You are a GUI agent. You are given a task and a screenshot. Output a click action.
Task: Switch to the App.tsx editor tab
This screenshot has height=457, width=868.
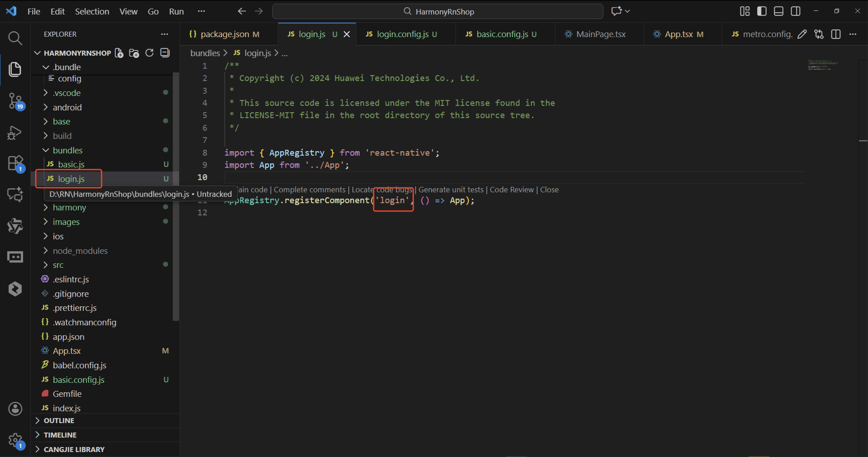point(683,34)
